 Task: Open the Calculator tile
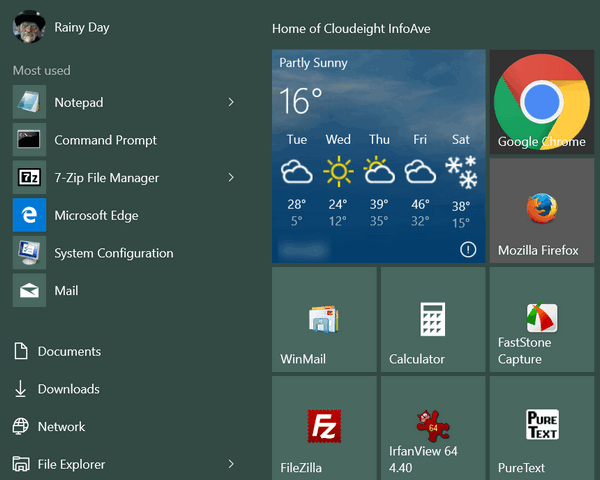[433, 320]
